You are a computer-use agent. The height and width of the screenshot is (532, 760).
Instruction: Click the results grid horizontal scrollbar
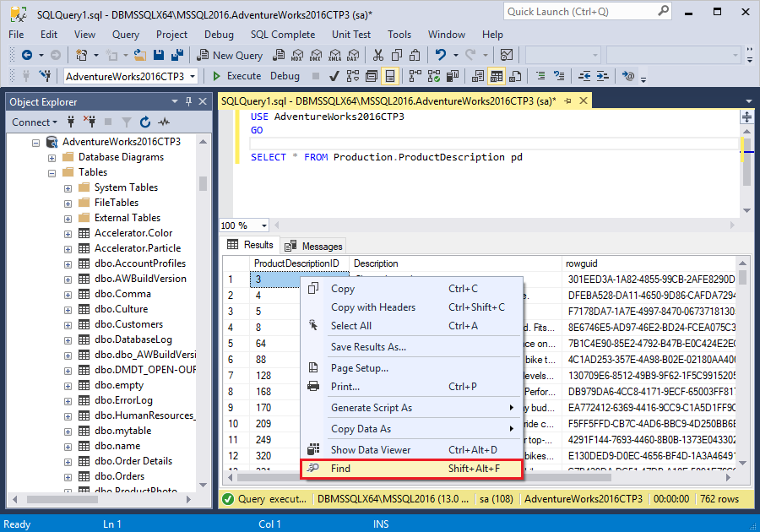click(x=479, y=477)
